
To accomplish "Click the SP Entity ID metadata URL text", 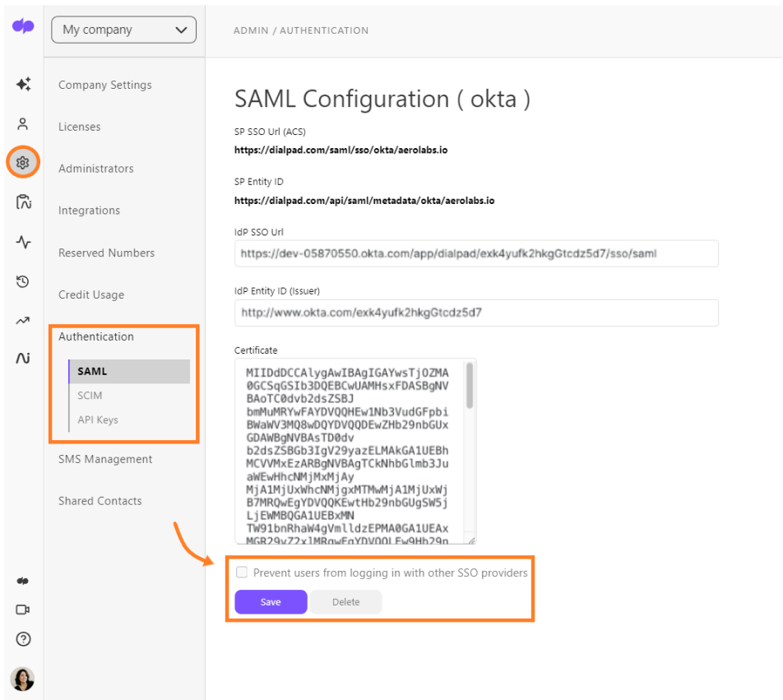I will (364, 201).
